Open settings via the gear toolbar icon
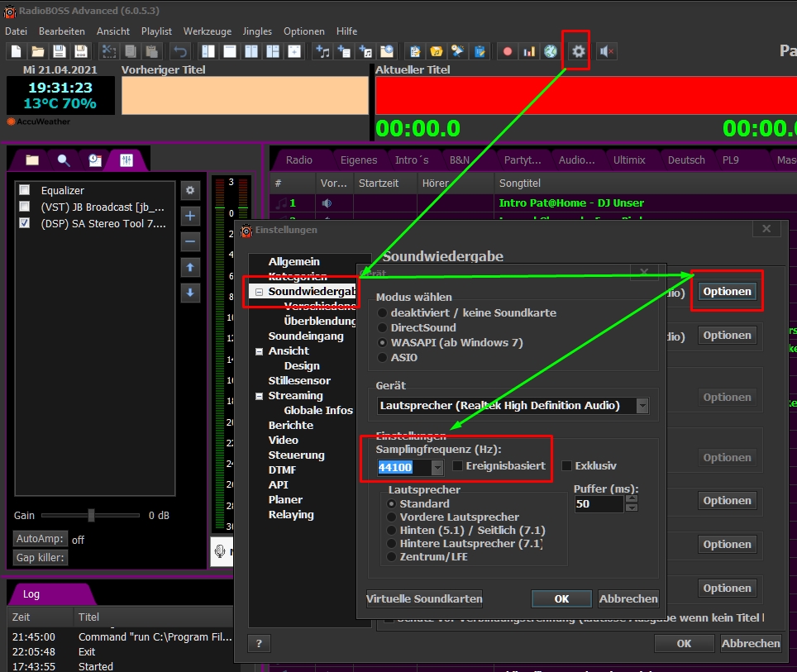This screenshot has height=672, width=797. (578, 51)
